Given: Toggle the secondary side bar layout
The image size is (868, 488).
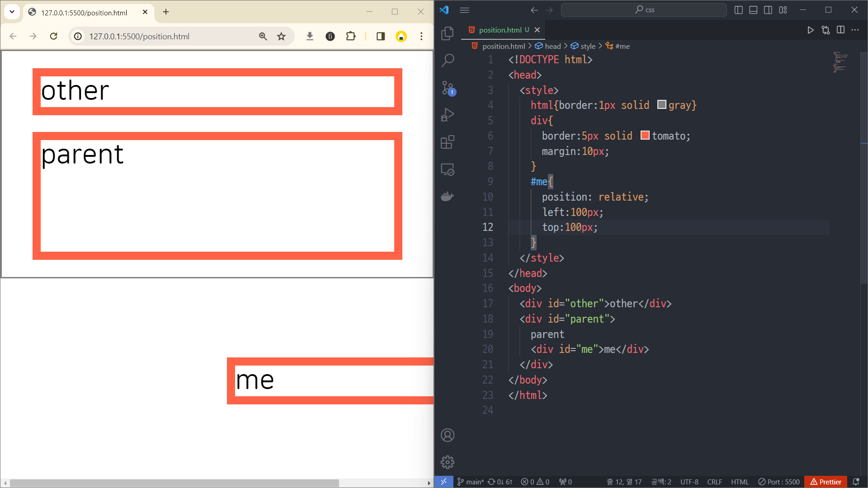Looking at the screenshot, I should point(768,10).
